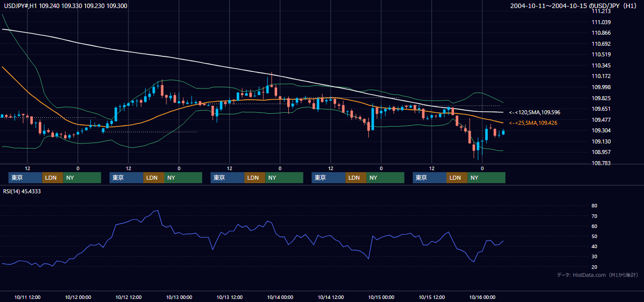Click price level 111.213 on axis
This screenshot has height=302, width=644.
tap(602, 11)
